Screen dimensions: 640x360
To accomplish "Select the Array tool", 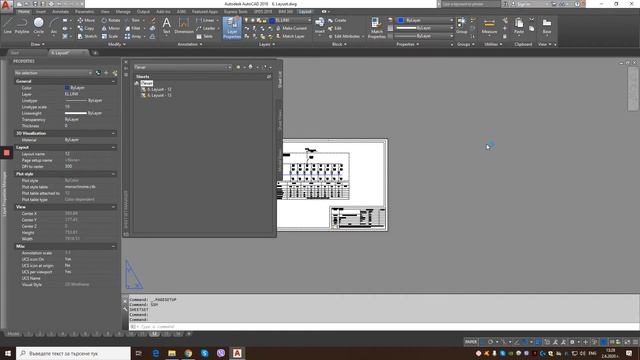I will click(x=133, y=36).
